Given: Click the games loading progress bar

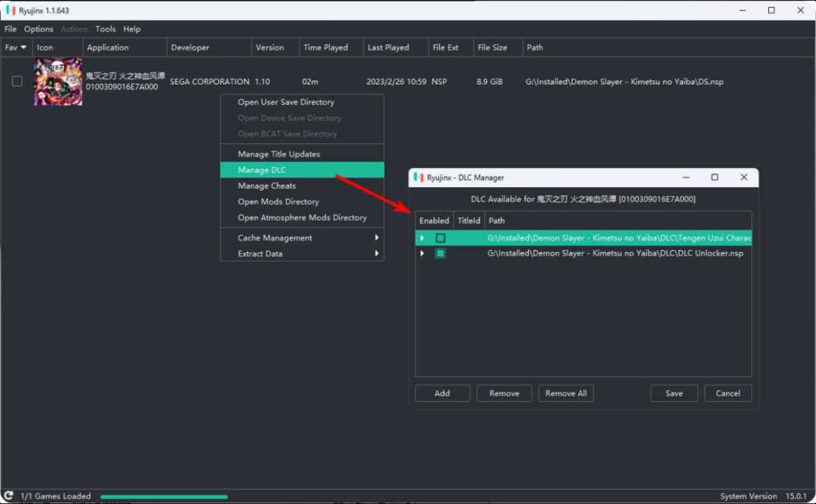Looking at the screenshot, I should (163, 497).
